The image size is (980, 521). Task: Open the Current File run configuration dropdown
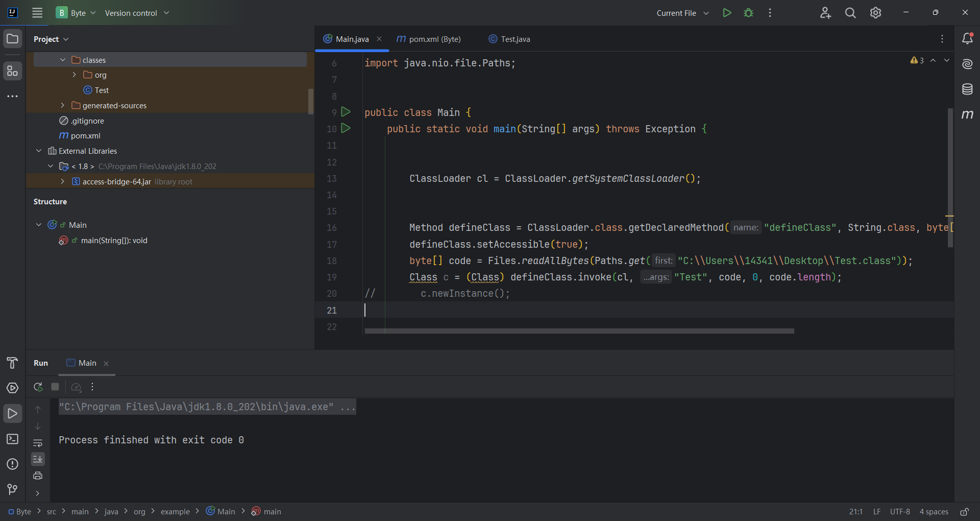click(x=682, y=13)
